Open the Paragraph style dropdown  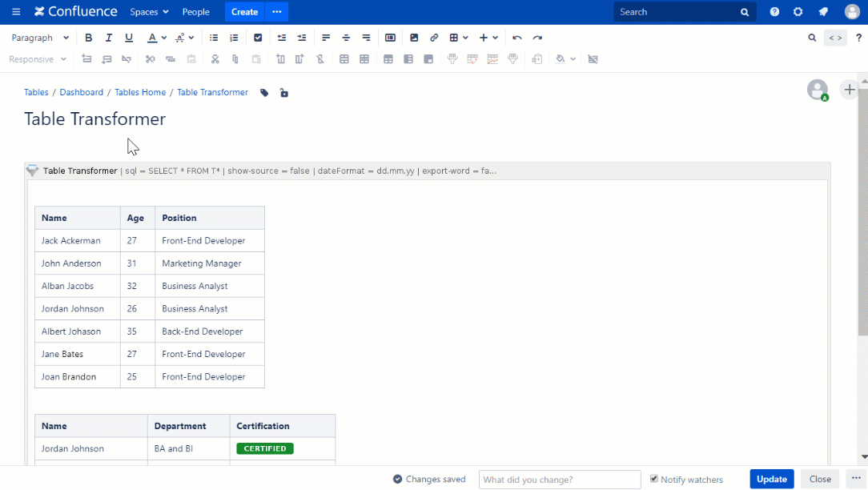click(40, 38)
